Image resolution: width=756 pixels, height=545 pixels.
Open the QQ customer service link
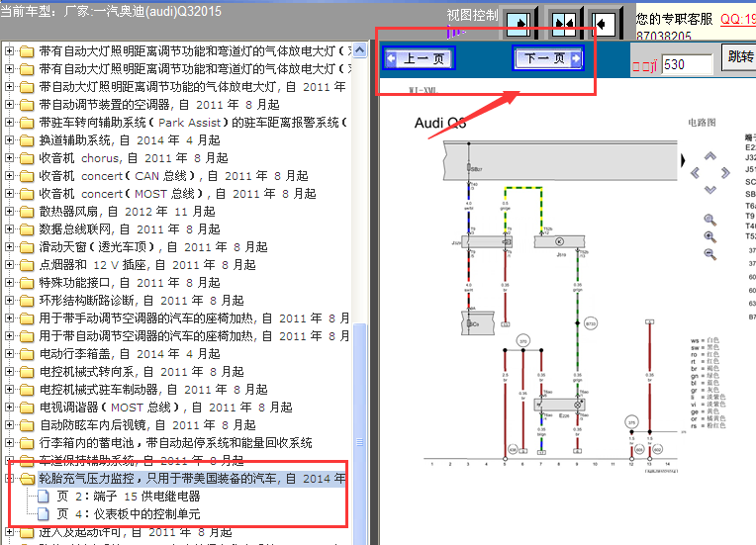coord(738,19)
